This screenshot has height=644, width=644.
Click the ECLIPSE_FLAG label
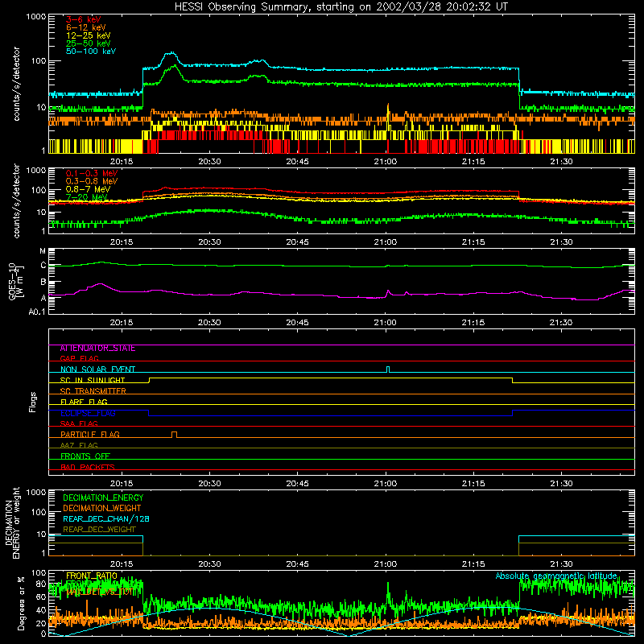[x=88, y=413]
